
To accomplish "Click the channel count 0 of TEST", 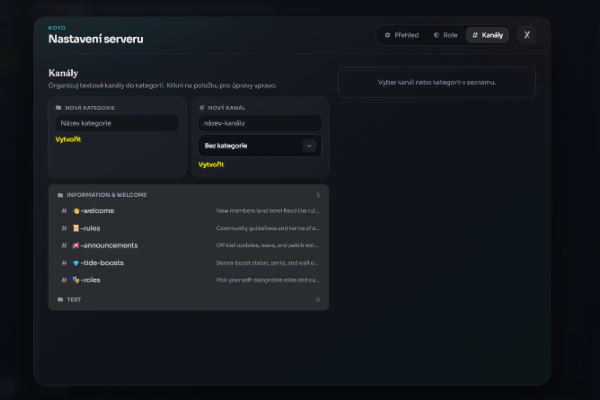I will [x=318, y=300].
